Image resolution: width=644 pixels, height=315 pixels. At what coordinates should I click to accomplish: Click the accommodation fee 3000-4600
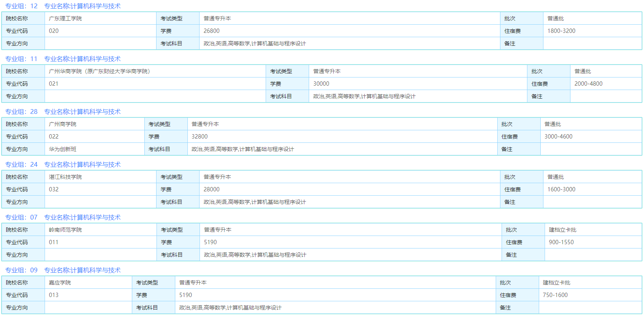(x=559, y=137)
